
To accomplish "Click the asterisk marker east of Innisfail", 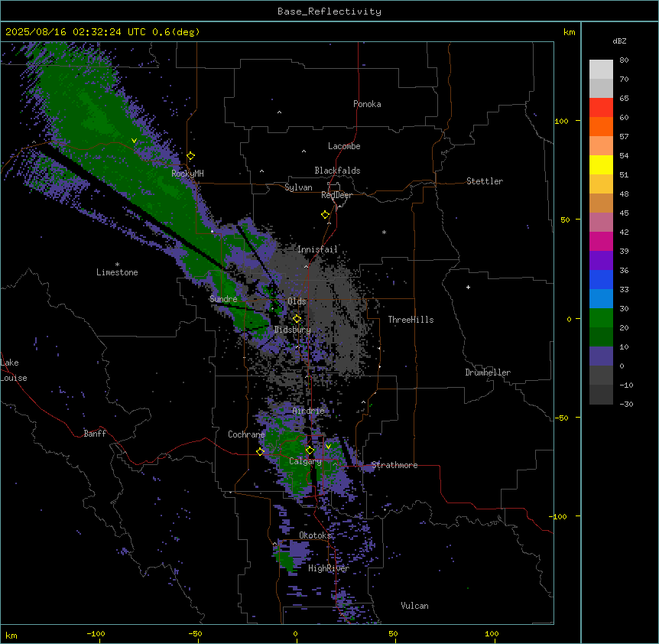I will [x=384, y=232].
